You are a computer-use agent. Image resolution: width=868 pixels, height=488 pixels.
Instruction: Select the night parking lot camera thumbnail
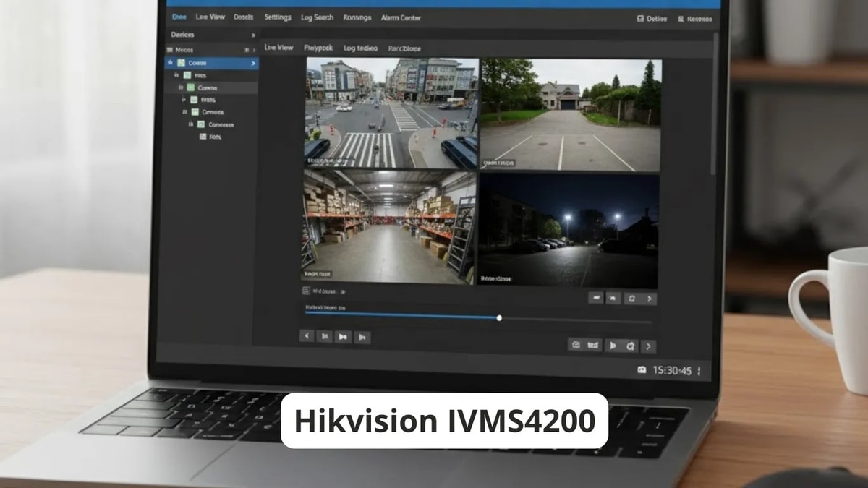tap(571, 228)
